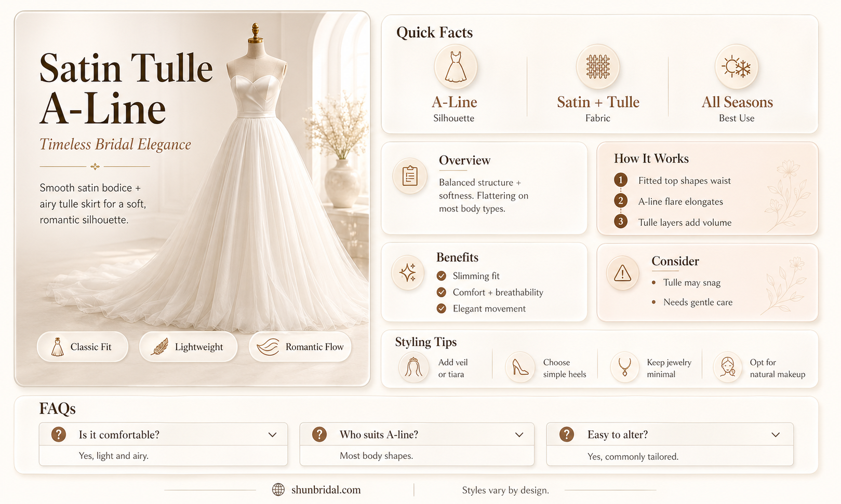Click the dress icon in Classic Fit
The width and height of the screenshot is (841, 504).
click(58, 347)
